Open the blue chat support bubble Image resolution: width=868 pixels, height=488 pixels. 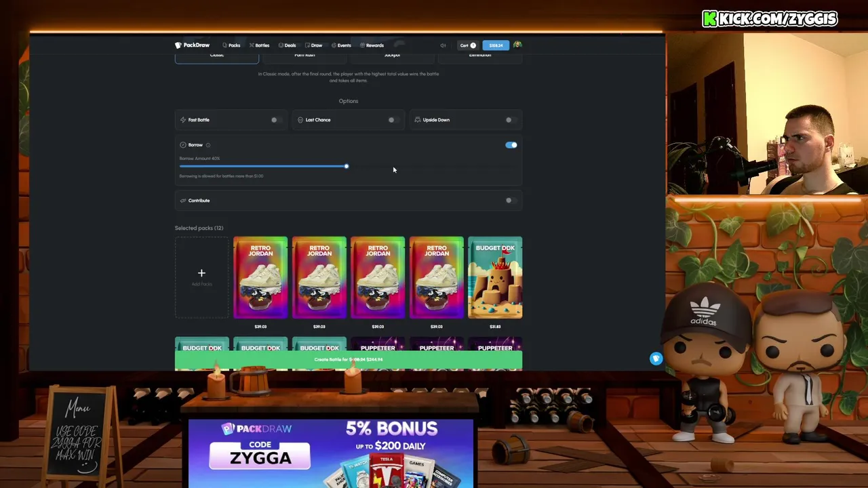(656, 359)
